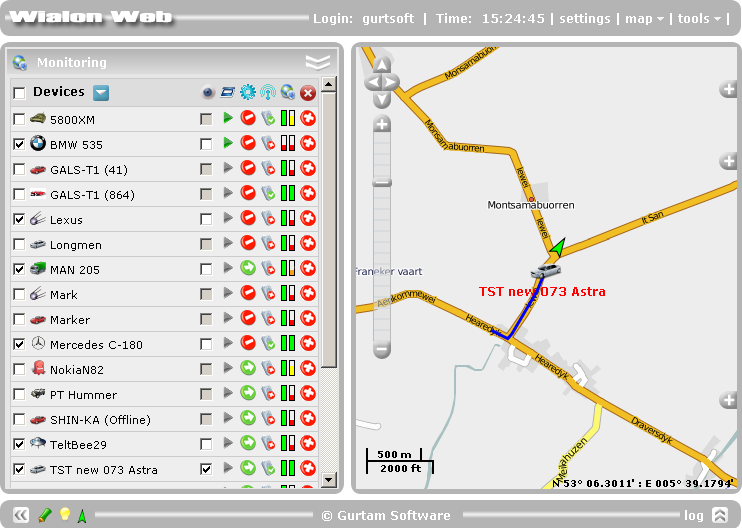Screen dimensions: 742x528
Task: Collapse the Monitoring panel with chevrons
Action: (x=318, y=62)
